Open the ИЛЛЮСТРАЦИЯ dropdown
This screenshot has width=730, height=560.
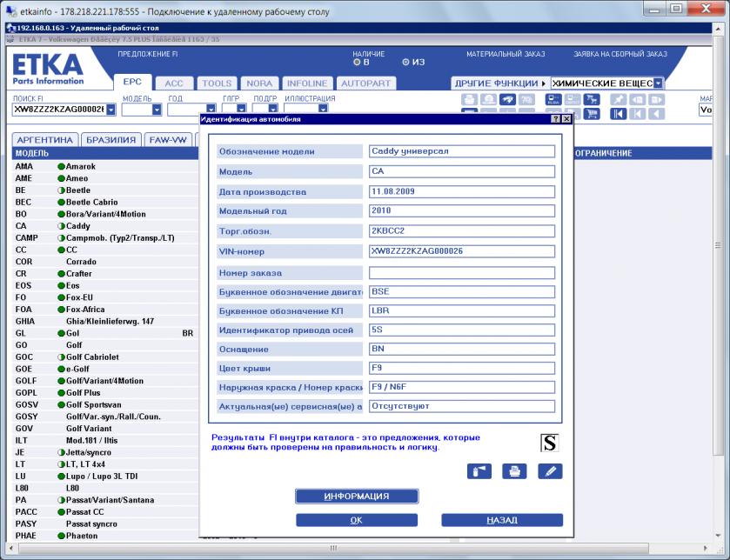(323, 109)
